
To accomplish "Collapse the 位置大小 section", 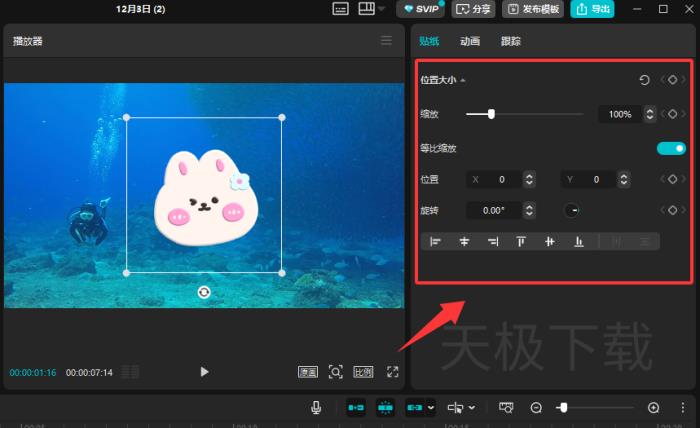I will click(462, 80).
